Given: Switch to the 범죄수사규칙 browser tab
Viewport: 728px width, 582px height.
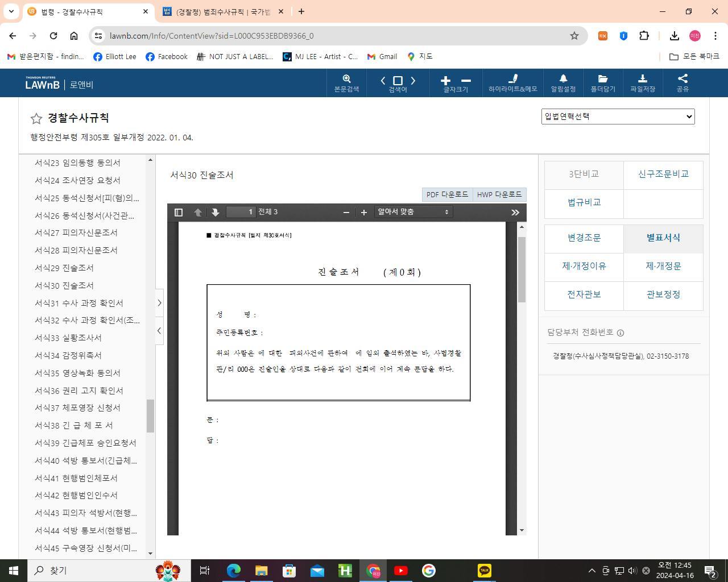Looking at the screenshot, I should 222,11.
